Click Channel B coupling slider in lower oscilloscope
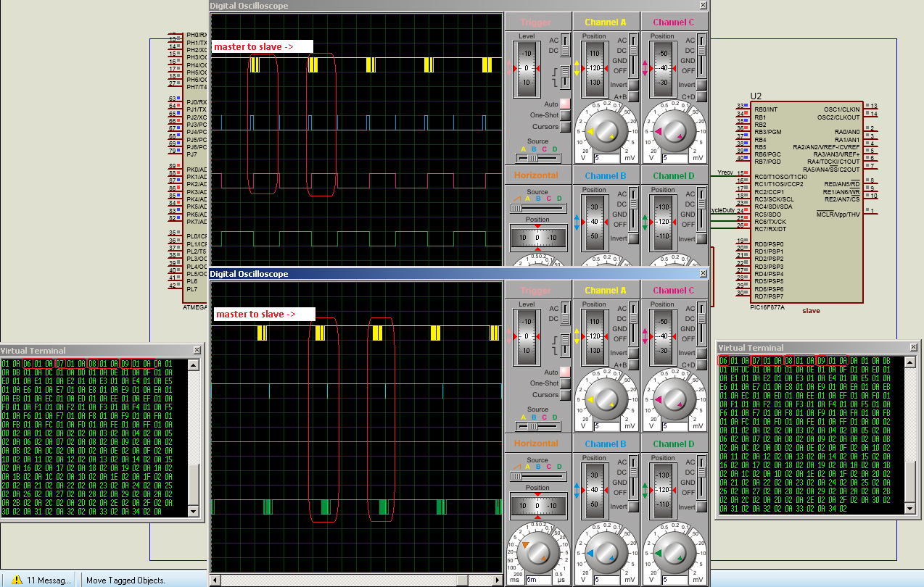 click(633, 478)
